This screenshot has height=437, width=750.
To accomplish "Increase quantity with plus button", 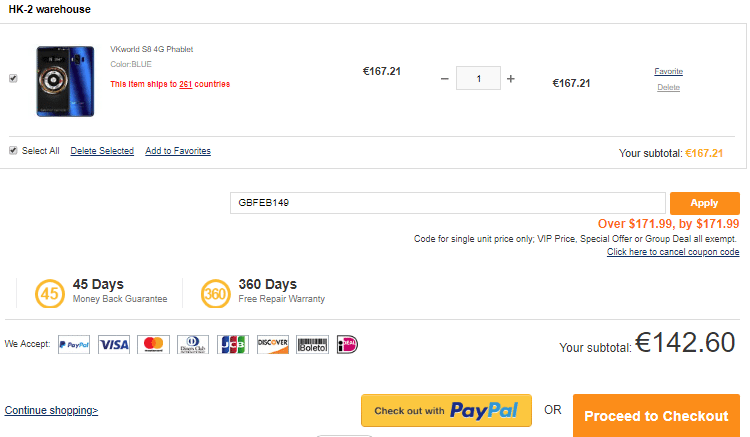I will pyautogui.click(x=511, y=79).
